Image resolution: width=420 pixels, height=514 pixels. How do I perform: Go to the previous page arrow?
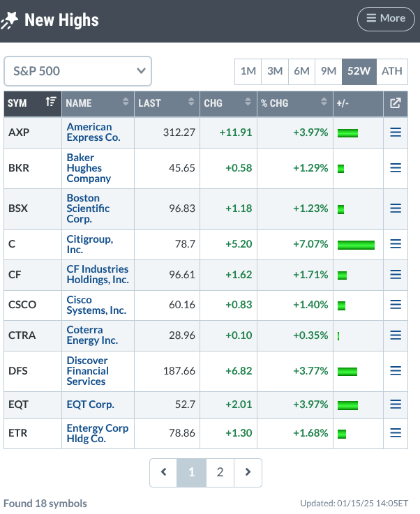164,472
